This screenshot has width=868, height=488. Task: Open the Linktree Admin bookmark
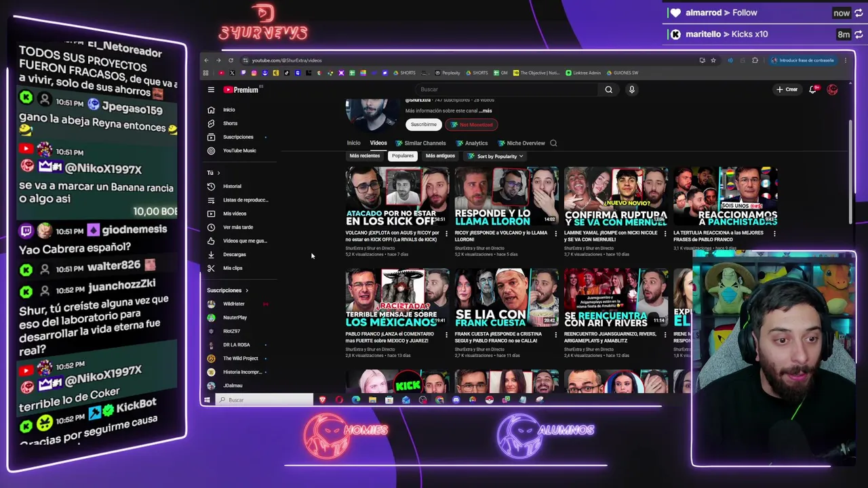[x=584, y=73]
